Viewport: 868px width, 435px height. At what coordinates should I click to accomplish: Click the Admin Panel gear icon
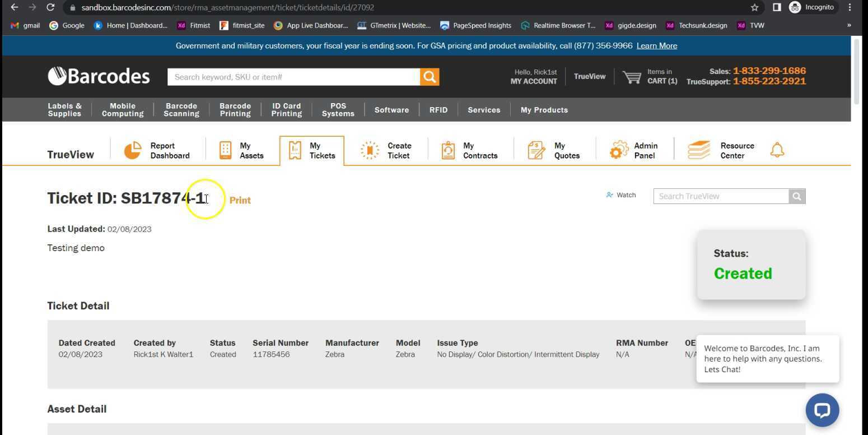619,150
